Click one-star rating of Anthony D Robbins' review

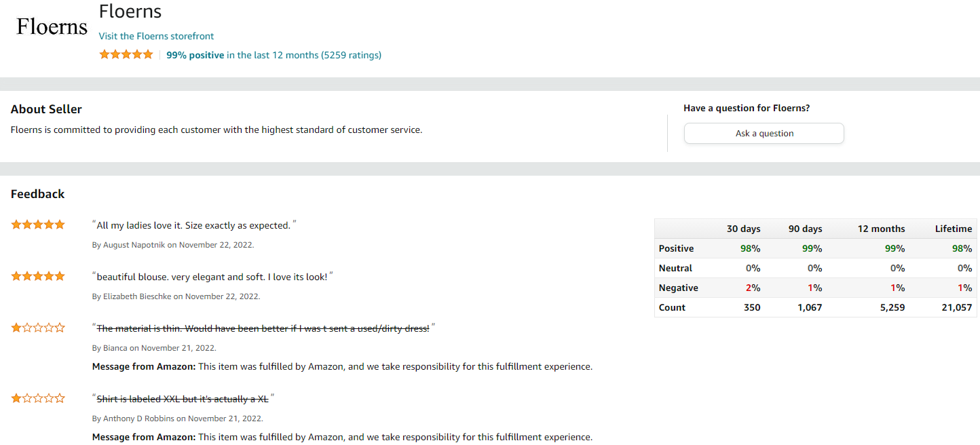[38, 398]
